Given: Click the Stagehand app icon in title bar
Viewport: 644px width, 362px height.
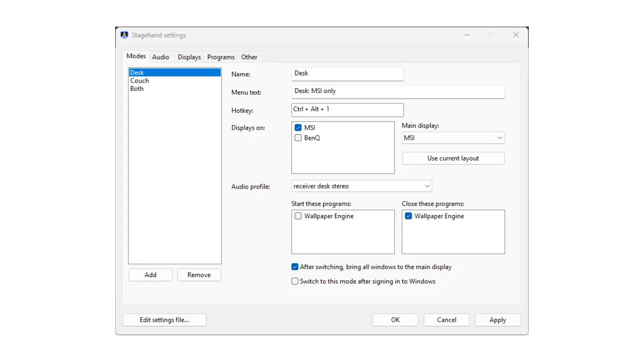Looking at the screenshot, I should (124, 35).
